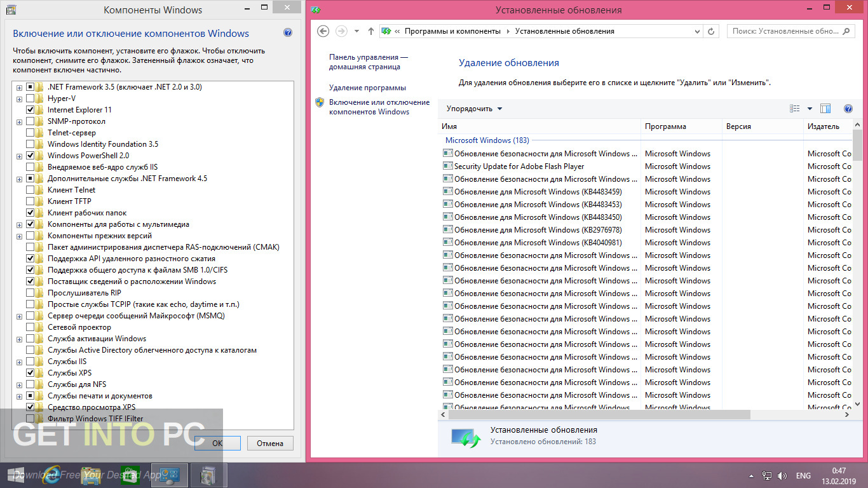
Task: Toggle the preview pane icon
Action: coord(825,109)
